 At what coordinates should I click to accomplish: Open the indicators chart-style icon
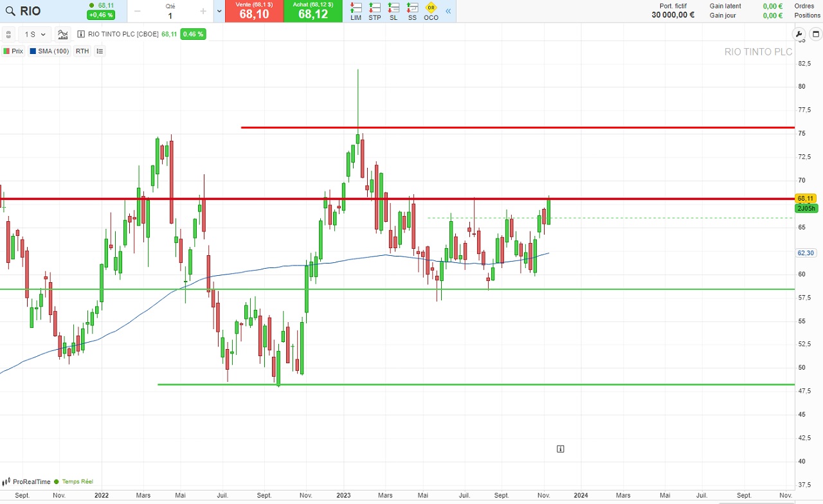click(62, 34)
